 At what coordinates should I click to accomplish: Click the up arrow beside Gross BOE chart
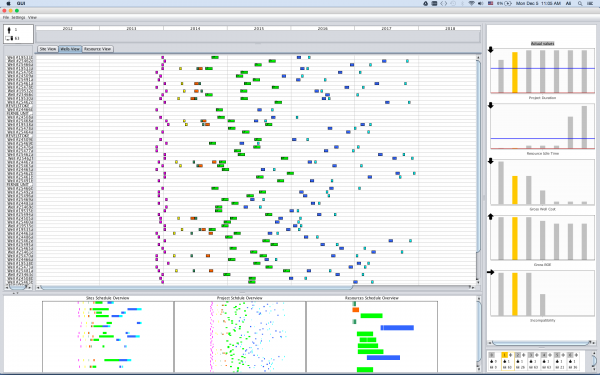[x=491, y=217]
